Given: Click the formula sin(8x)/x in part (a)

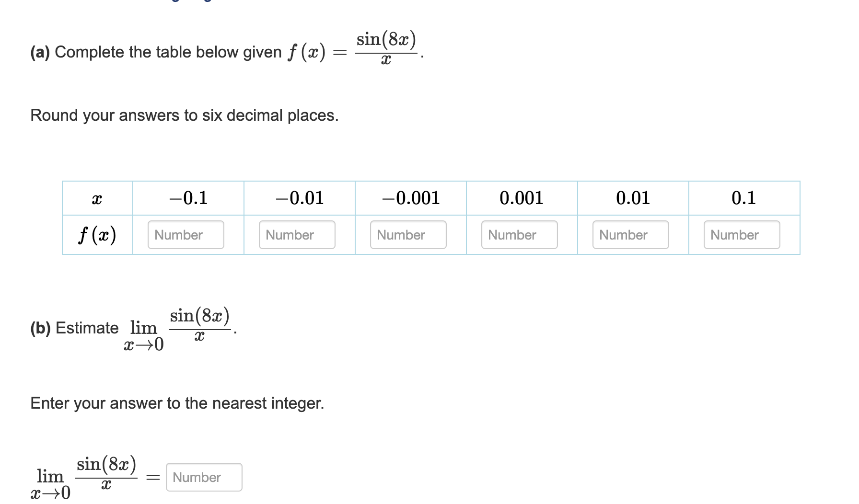Looking at the screenshot, I should point(386,47).
